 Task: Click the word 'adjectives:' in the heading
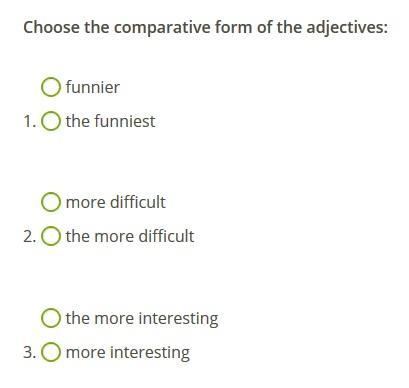coord(347,28)
